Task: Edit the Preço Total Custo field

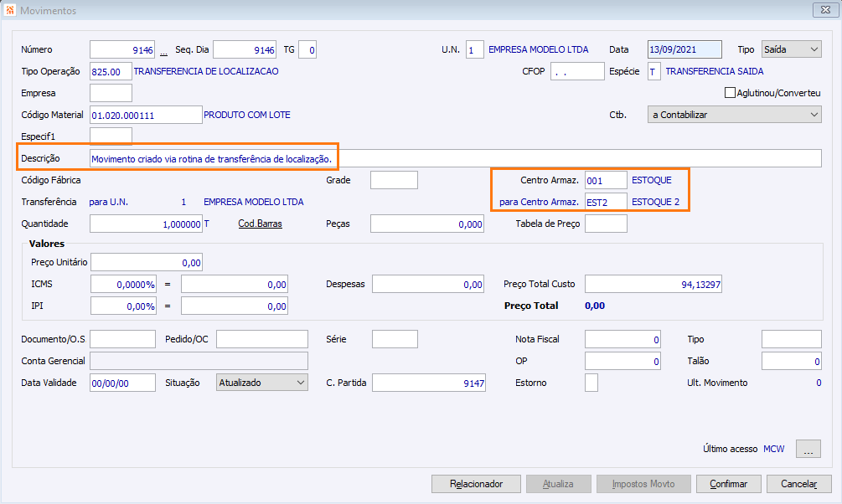Action: (x=653, y=284)
